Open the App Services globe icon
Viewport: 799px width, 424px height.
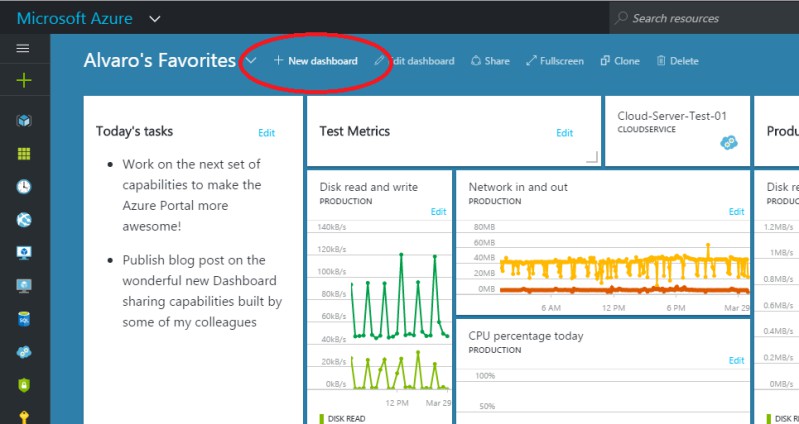point(24,219)
